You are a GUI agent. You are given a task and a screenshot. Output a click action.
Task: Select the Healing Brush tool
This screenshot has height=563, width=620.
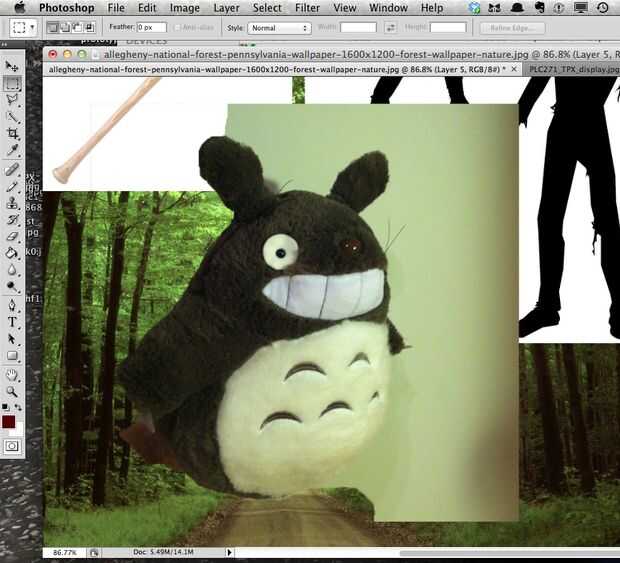coord(12,170)
